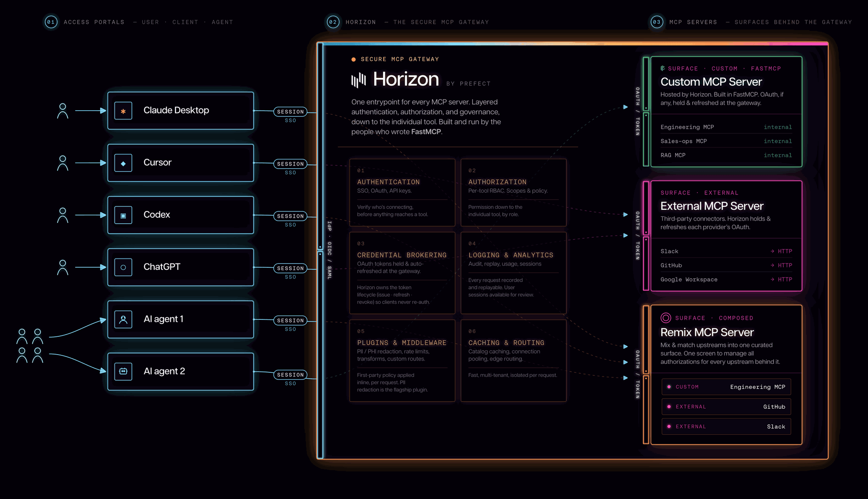Click the FastMCP icon on Custom surface
This screenshot has height=499, width=868.
pos(663,68)
